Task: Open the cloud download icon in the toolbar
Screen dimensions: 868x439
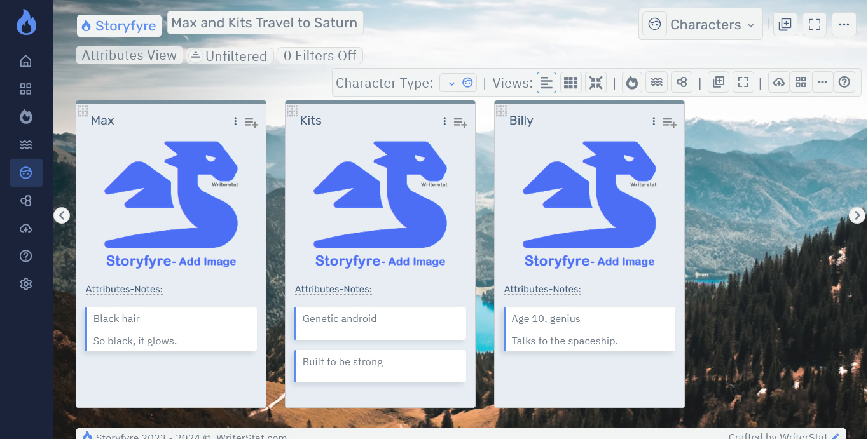Action: (x=778, y=82)
